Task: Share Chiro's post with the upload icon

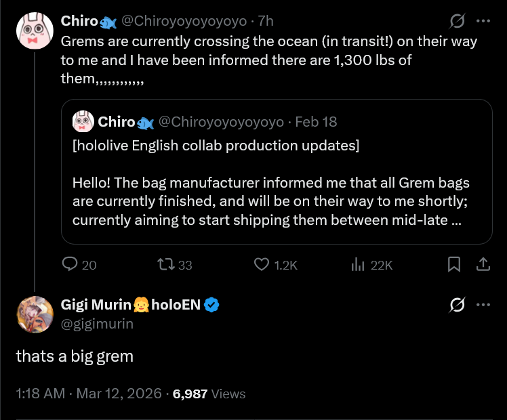Action: point(483,264)
